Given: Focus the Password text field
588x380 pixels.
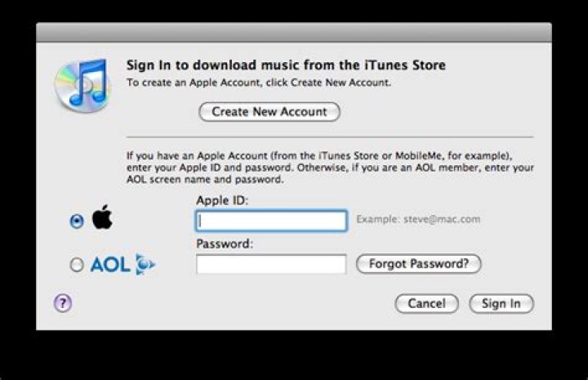Looking at the screenshot, I should pyautogui.click(x=271, y=264).
